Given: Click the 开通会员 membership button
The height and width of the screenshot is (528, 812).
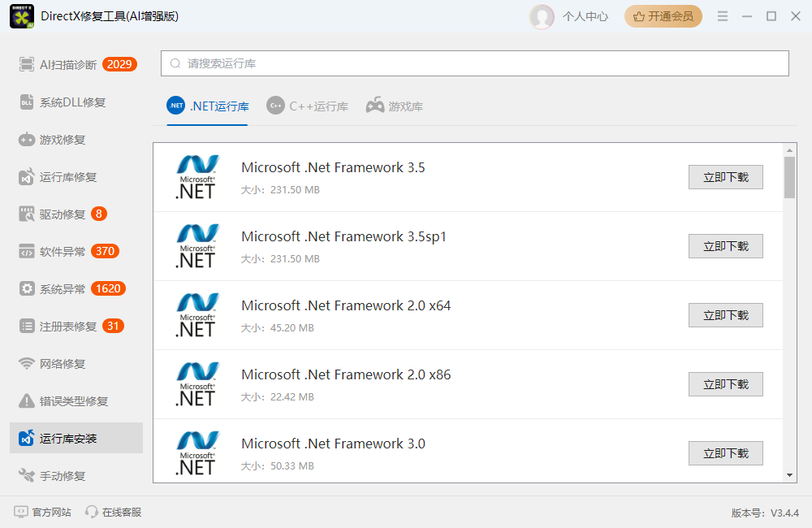Looking at the screenshot, I should pyautogui.click(x=663, y=15).
